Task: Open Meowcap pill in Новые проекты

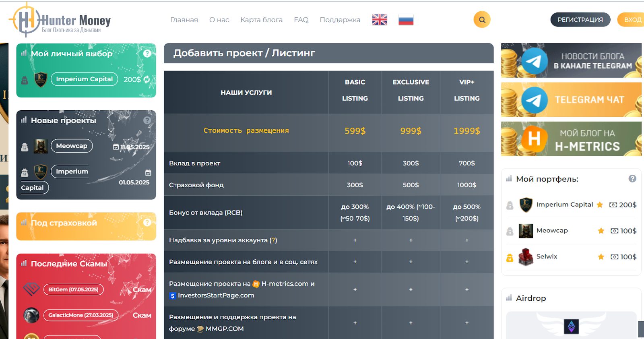Action: click(x=72, y=146)
